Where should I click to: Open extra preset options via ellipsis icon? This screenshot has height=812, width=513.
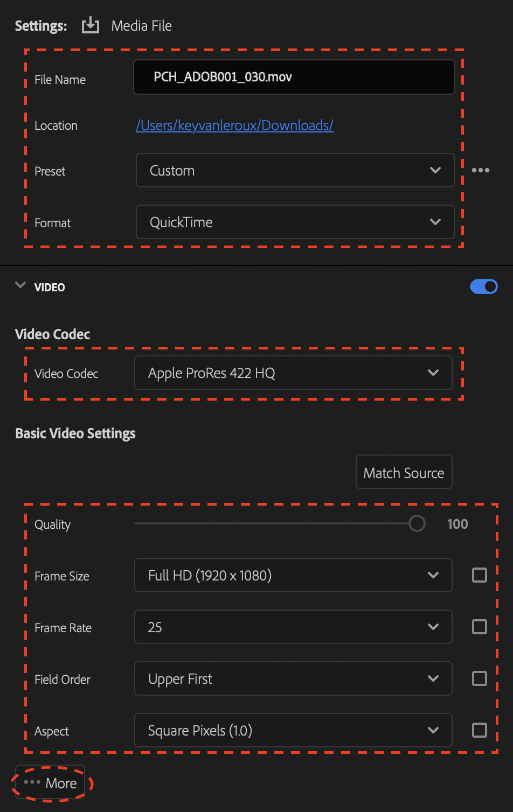[x=480, y=170]
